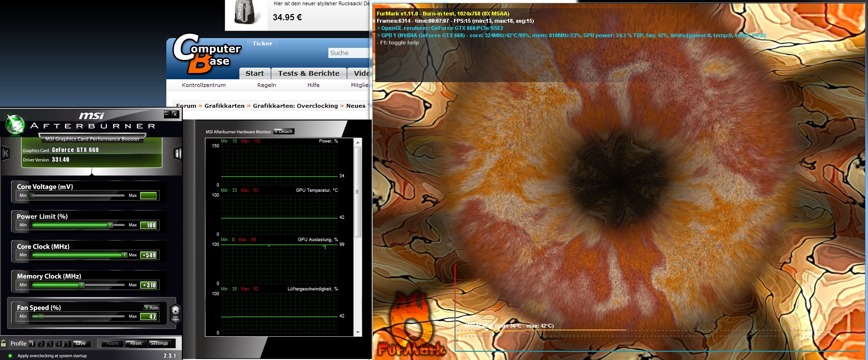Screen dimensions: 868x360
Task: Select profile slot 4
Action: [x=59, y=344]
